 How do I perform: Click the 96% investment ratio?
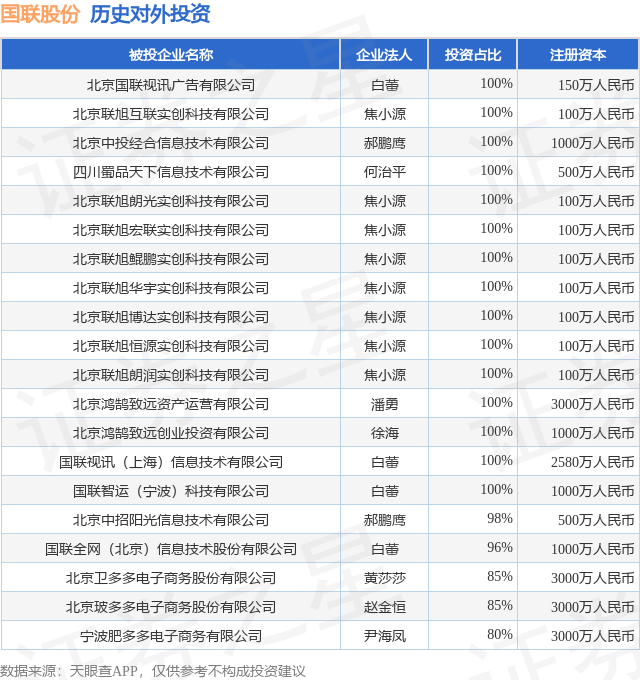click(x=500, y=547)
